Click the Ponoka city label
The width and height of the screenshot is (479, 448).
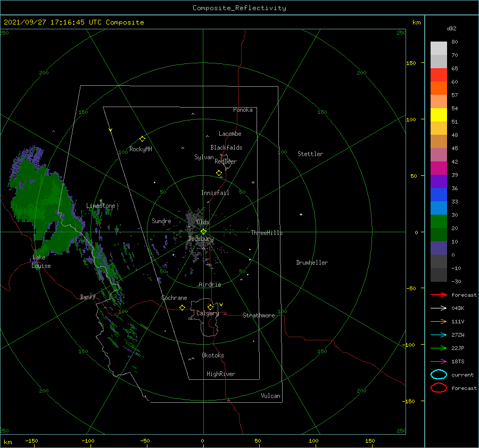pos(243,110)
